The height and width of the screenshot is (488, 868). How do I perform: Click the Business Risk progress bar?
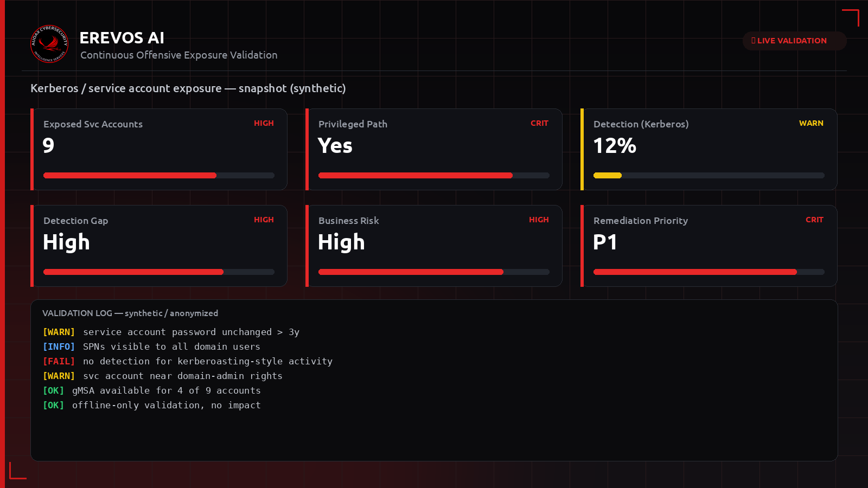pos(434,272)
